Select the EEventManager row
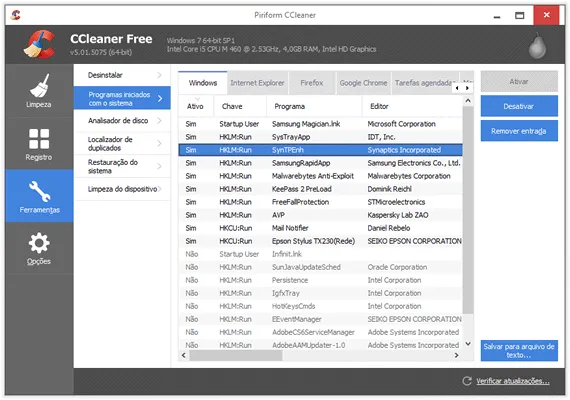 (321, 319)
